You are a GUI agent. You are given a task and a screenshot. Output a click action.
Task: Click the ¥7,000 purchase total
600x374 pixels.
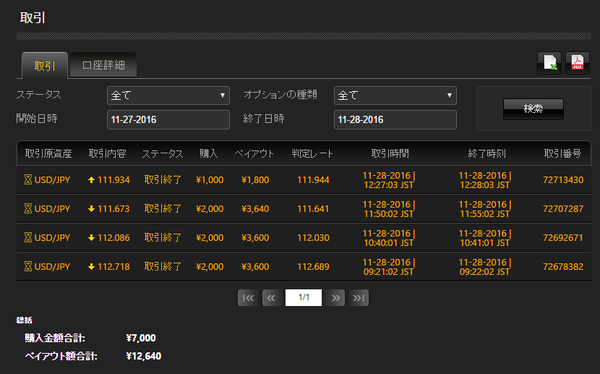click(141, 338)
